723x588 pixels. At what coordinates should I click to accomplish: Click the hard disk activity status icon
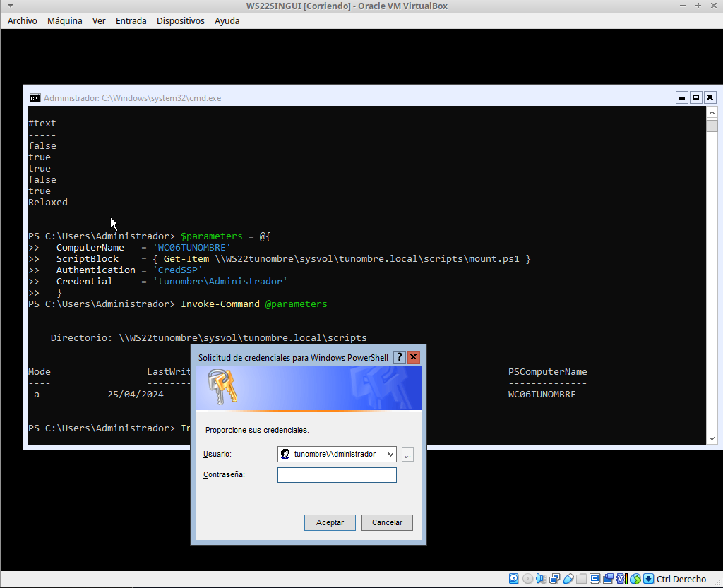[x=514, y=579]
